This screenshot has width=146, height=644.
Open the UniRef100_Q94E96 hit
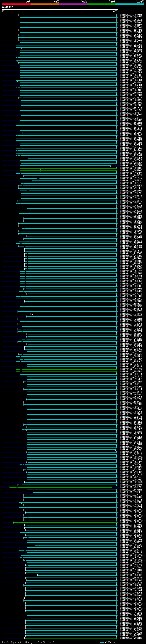point(131,55)
